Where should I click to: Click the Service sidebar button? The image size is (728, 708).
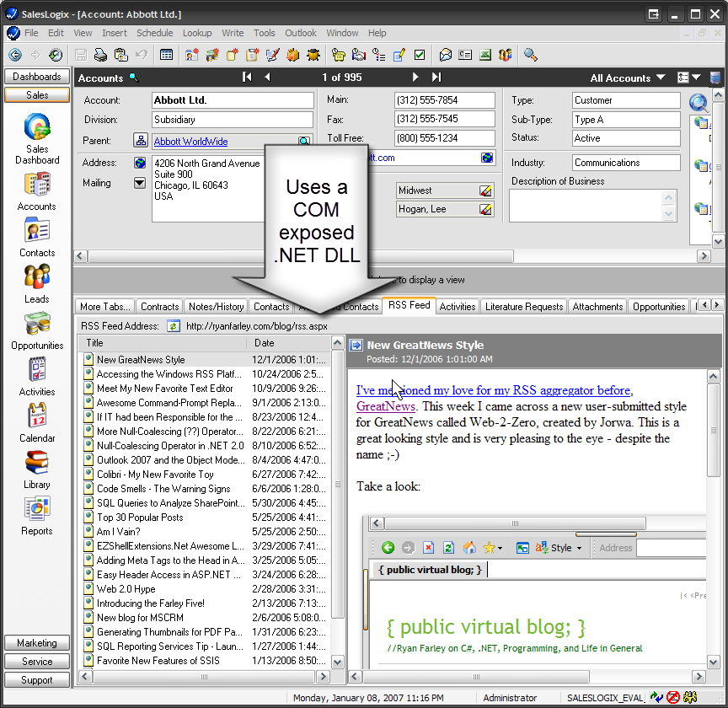click(x=37, y=662)
